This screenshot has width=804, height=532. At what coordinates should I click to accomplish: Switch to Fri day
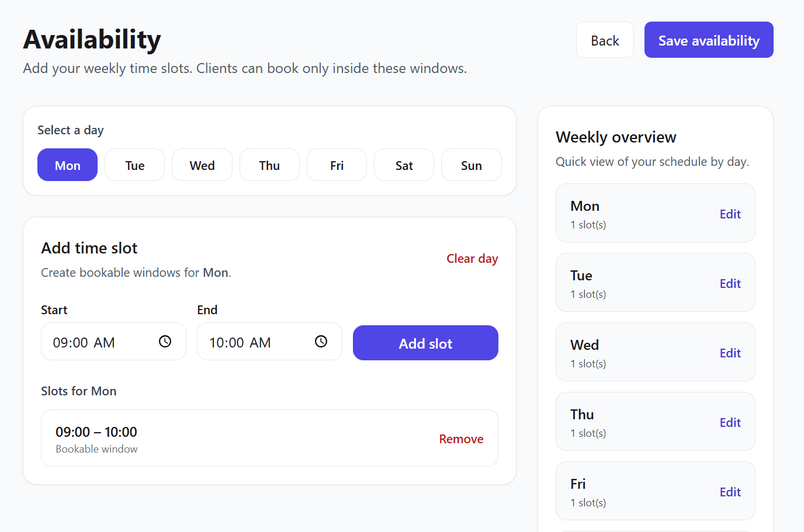[337, 165]
